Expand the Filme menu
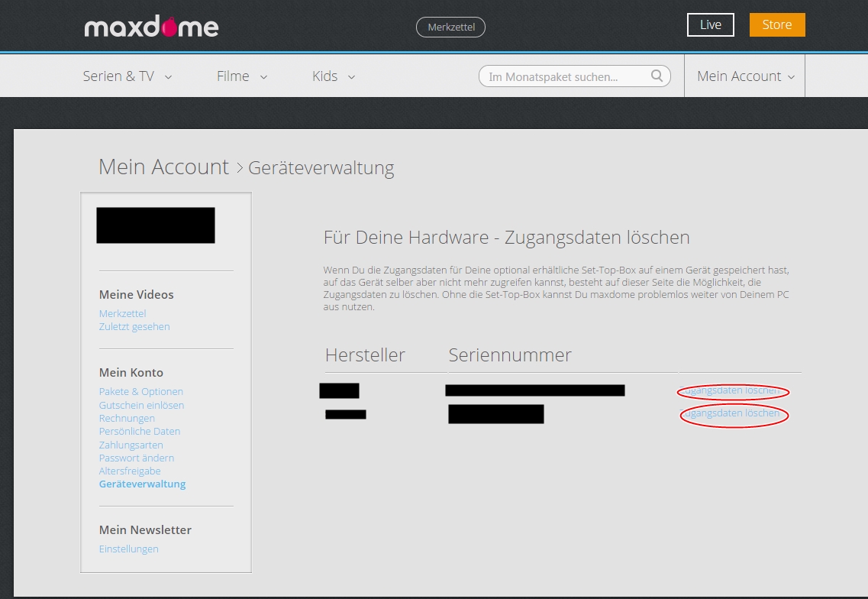The height and width of the screenshot is (599, 868). [x=242, y=76]
